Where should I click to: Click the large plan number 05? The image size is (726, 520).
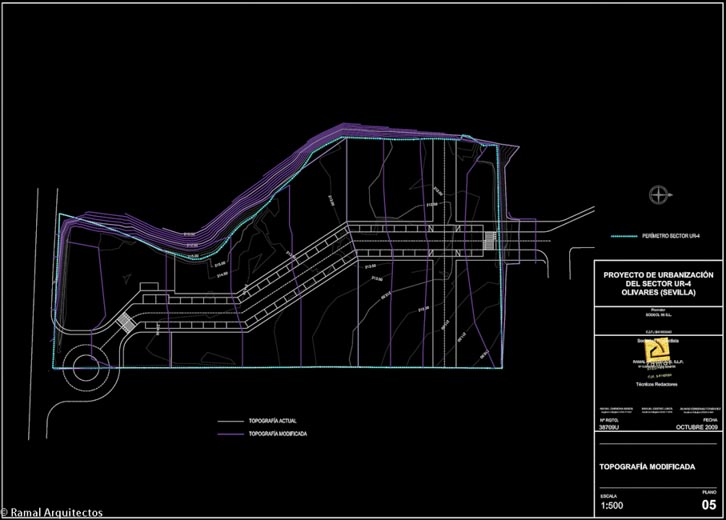[x=708, y=505]
